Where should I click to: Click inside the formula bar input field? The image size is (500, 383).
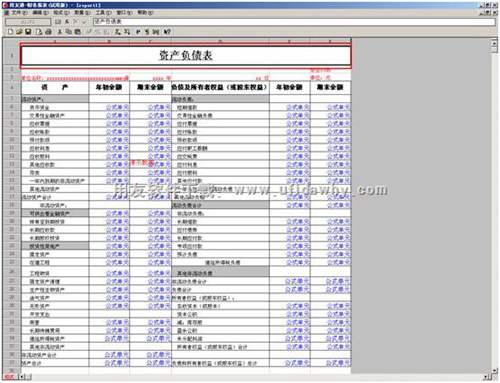pyautogui.click(x=293, y=22)
